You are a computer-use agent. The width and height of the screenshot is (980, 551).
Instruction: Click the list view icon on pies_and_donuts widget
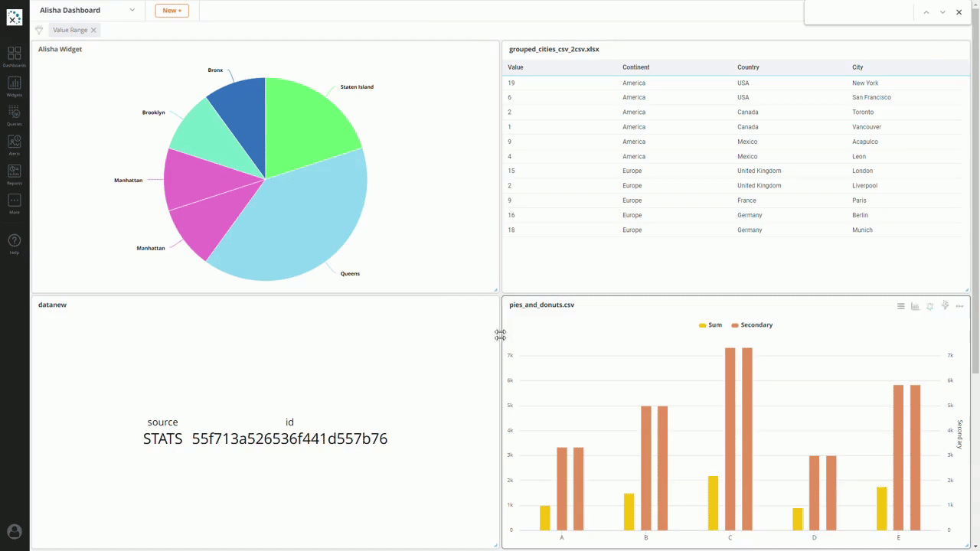coord(900,305)
